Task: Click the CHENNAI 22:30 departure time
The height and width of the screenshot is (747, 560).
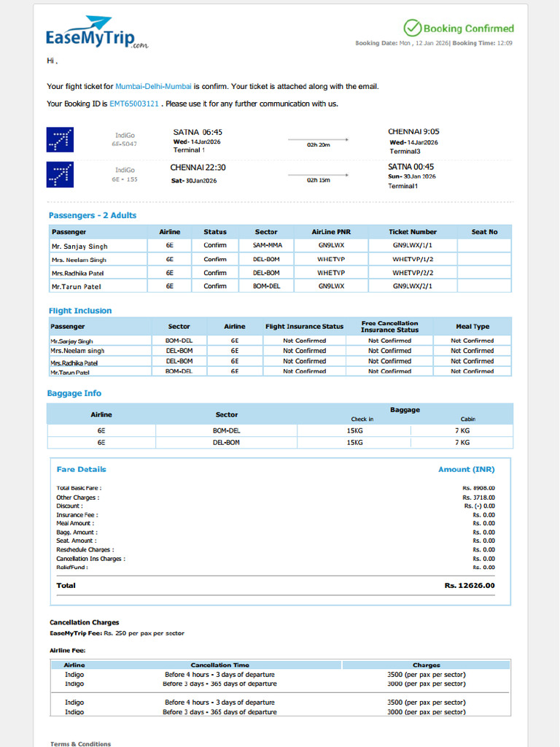Action: click(198, 167)
